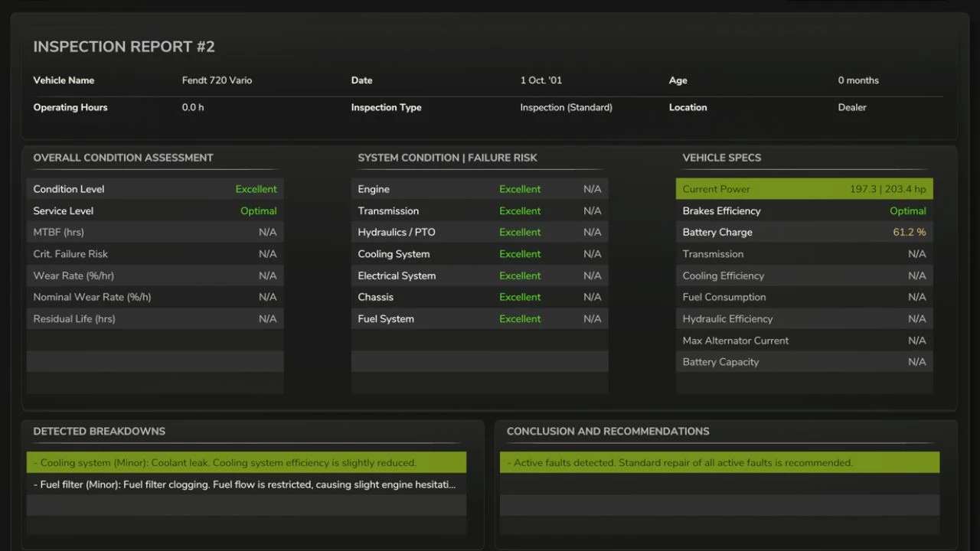Click the 61.2 % battery charge value

click(910, 232)
